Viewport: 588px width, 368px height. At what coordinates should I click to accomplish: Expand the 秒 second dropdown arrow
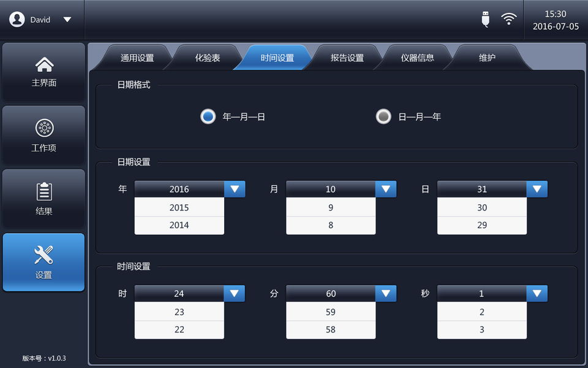(537, 294)
